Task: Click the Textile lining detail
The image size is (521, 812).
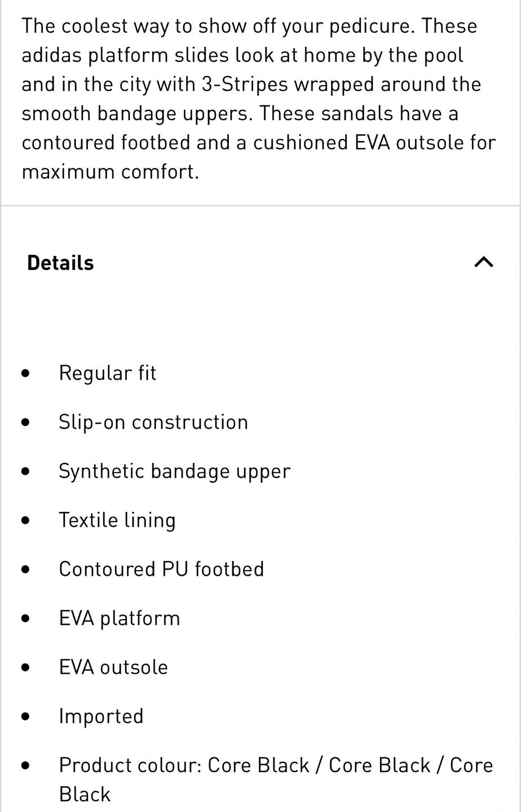Action: [x=117, y=520]
